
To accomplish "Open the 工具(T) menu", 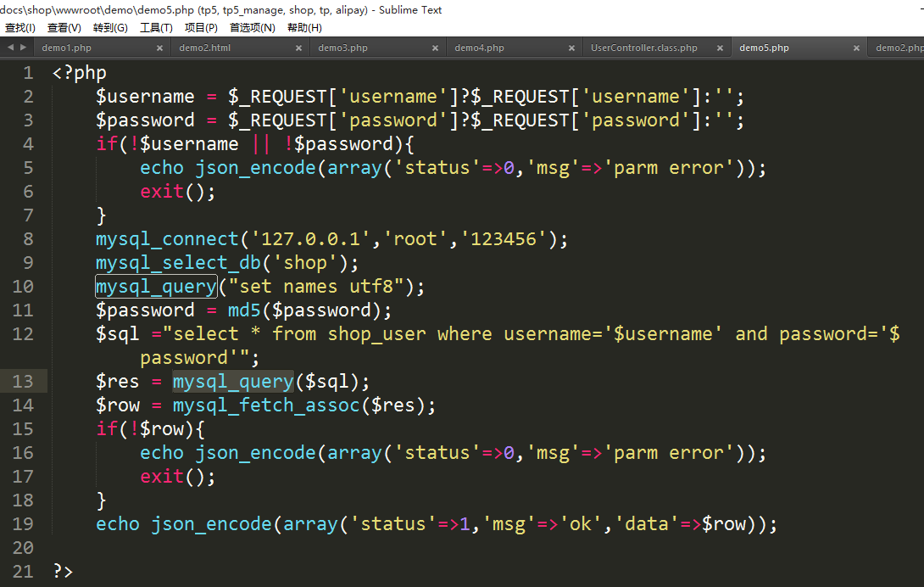I will pos(156,28).
